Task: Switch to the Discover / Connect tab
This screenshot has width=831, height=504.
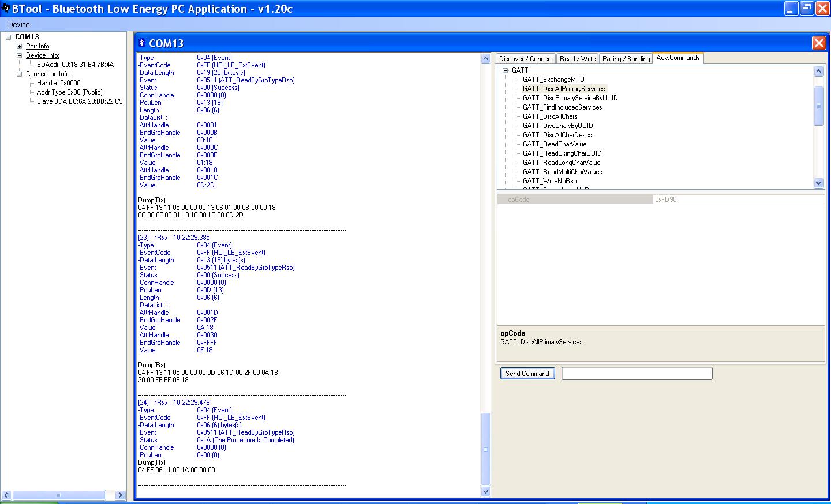Action: pos(526,58)
